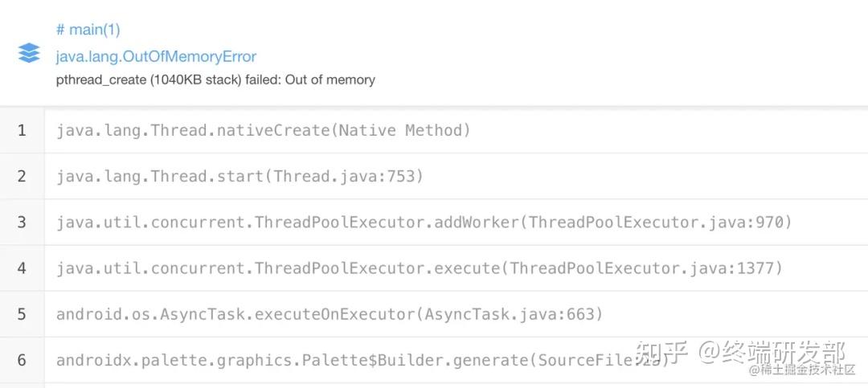Select the Thread.start stack frame row
The width and height of the screenshot is (868, 388).
coord(240,176)
